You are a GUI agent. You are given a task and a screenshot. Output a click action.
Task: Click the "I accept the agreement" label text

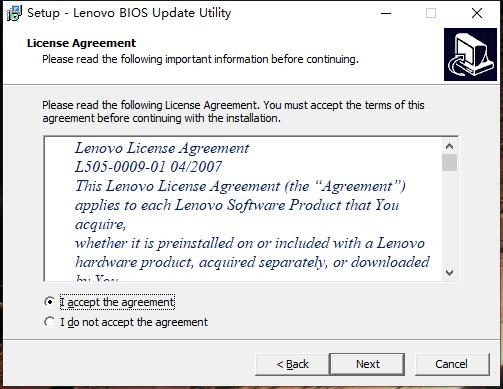(117, 302)
